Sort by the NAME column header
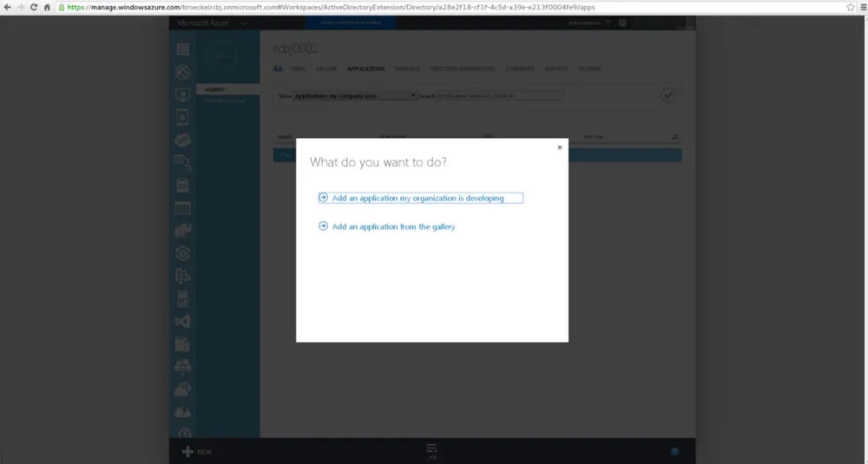 tap(285, 137)
